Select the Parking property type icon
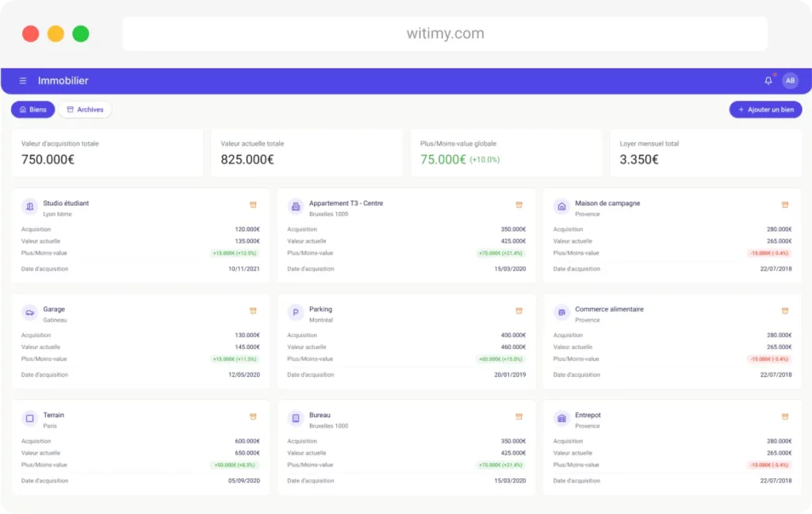The height and width of the screenshot is (514, 812). point(295,313)
